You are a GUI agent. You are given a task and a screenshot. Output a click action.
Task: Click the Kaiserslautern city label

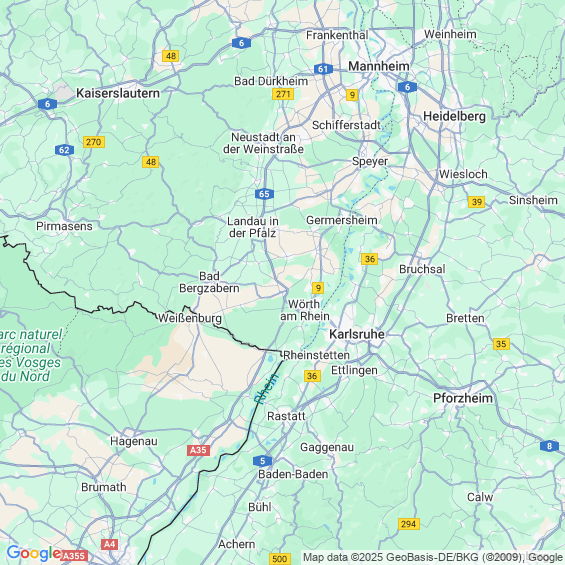click(x=118, y=93)
